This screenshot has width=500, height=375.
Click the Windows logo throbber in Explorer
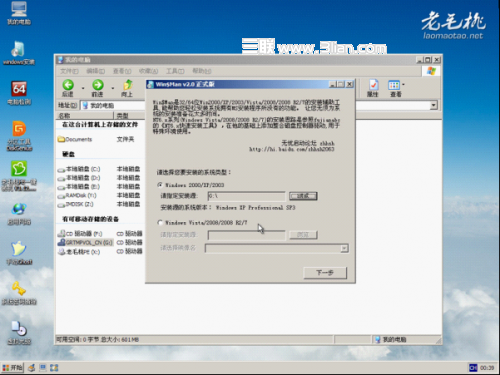431,71
